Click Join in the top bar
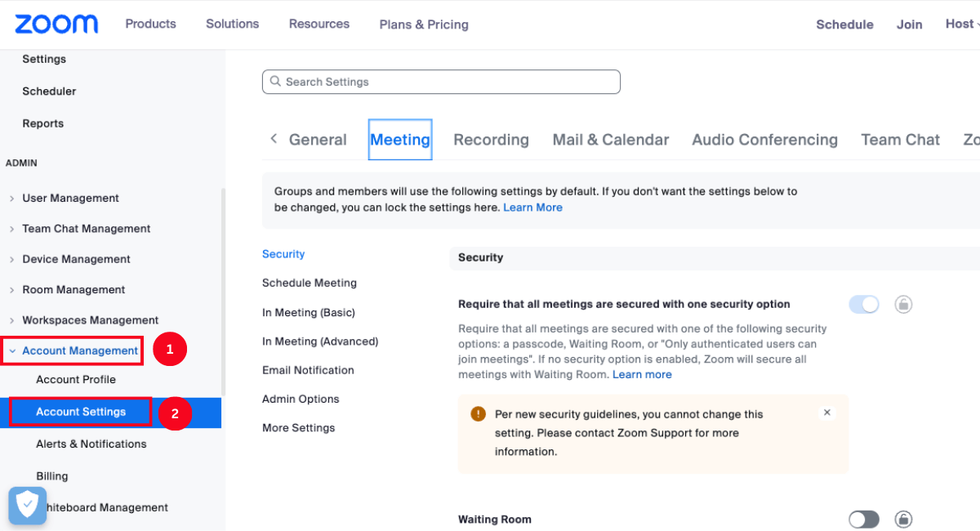This screenshot has width=980, height=531. [910, 25]
